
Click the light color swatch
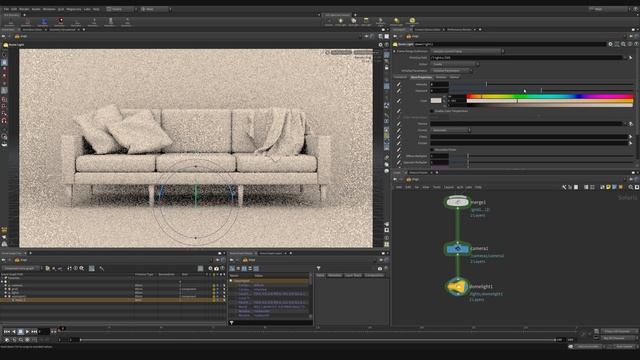point(436,100)
